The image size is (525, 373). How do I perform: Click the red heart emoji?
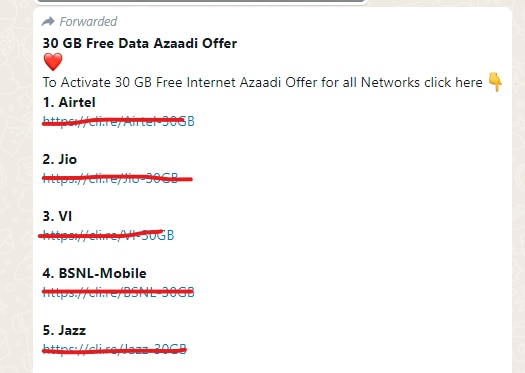click(x=53, y=62)
